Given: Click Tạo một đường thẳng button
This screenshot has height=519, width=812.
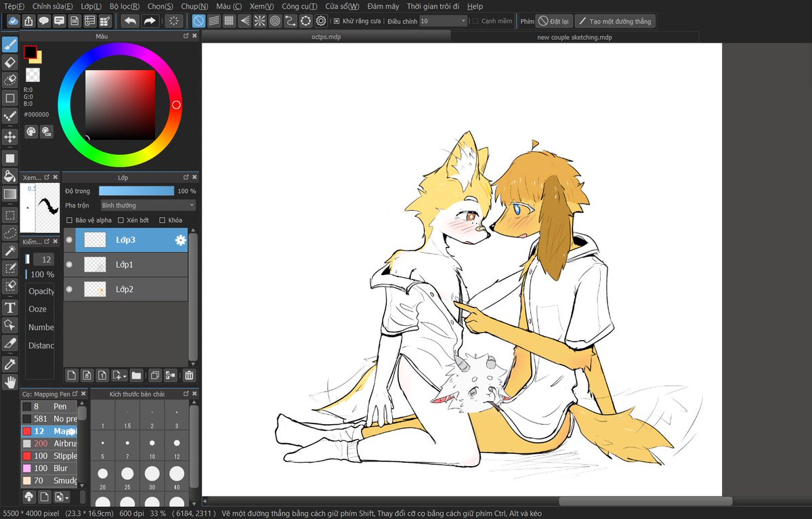Looking at the screenshot, I should click(615, 21).
